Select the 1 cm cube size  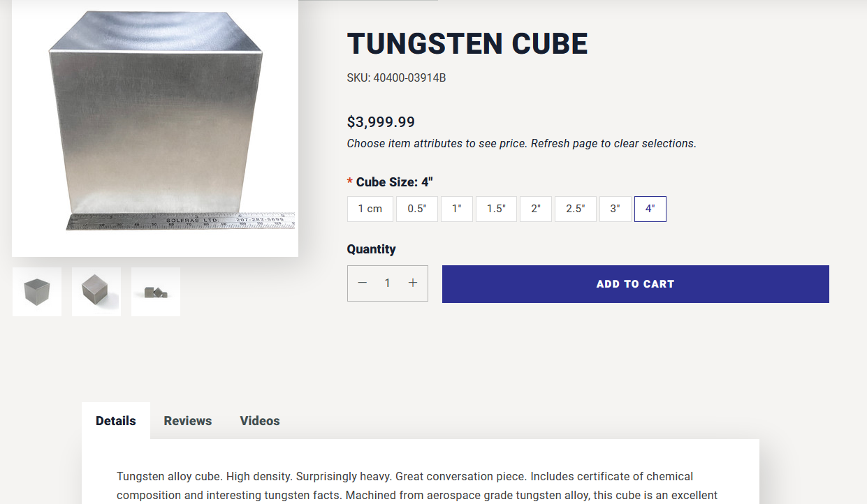(x=370, y=209)
